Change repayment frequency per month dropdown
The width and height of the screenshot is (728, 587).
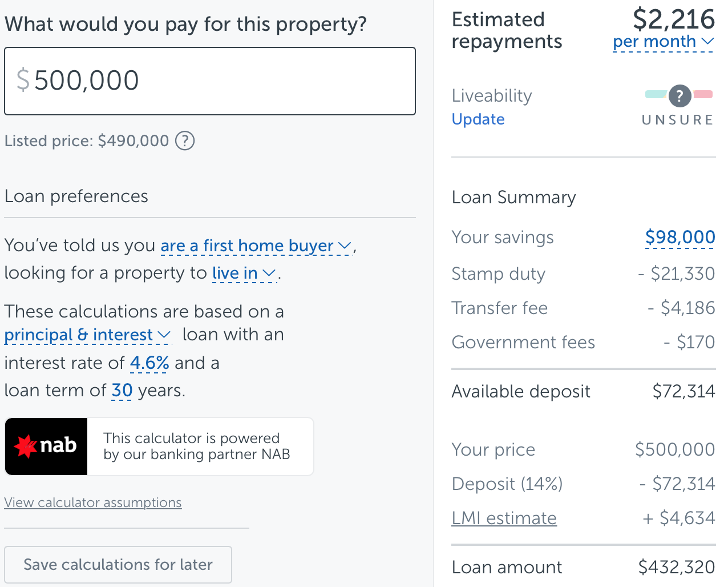coord(663,42)
